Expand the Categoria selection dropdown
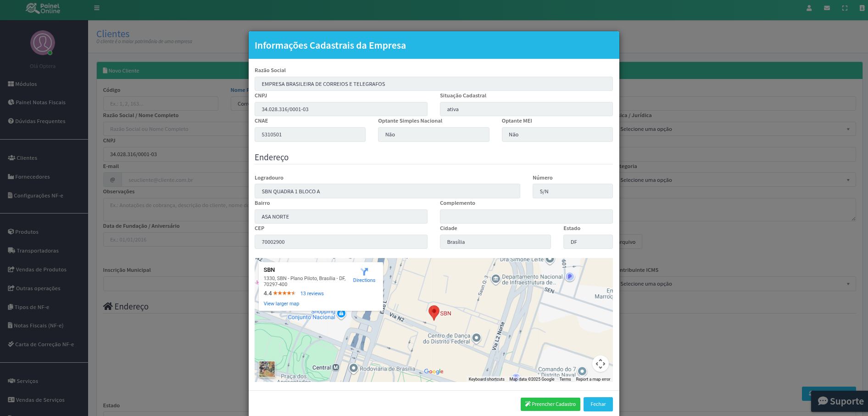 [737, 180]
